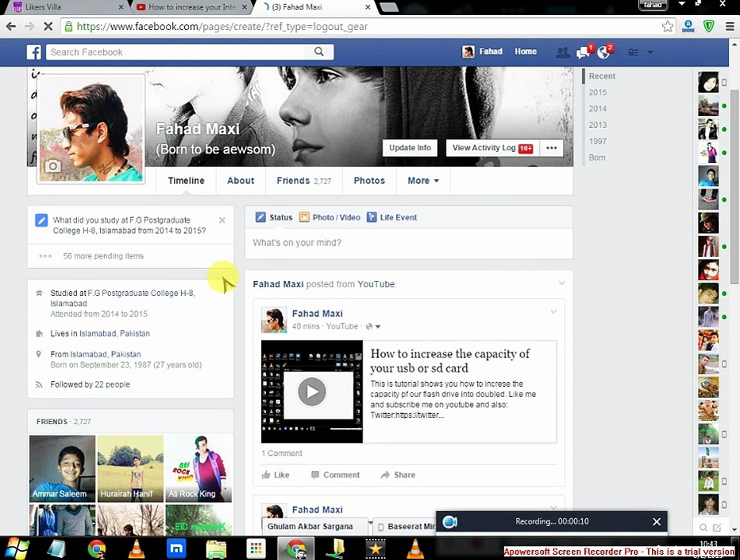Open the file explorer taskbar icon

(216, 549)
